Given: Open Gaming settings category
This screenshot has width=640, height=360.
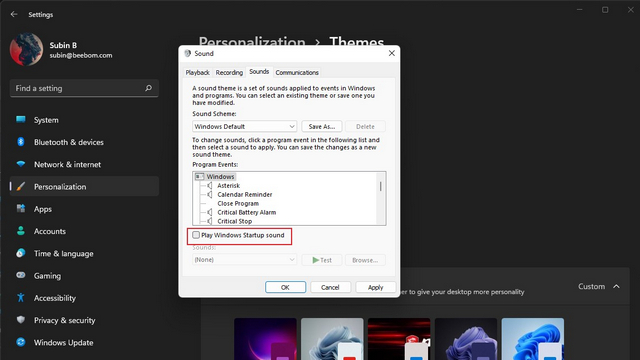Looking at the screenshot, I should tap(84, 276).
